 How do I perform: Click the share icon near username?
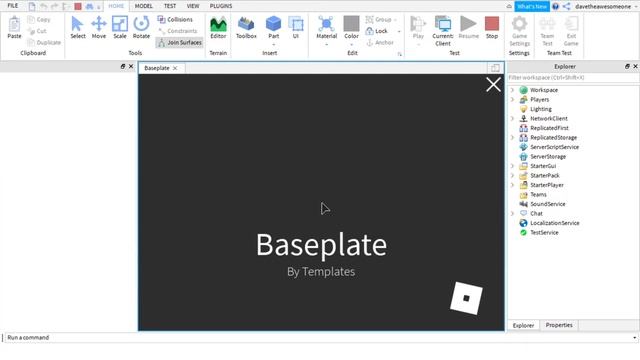click(x=567, y=7)
